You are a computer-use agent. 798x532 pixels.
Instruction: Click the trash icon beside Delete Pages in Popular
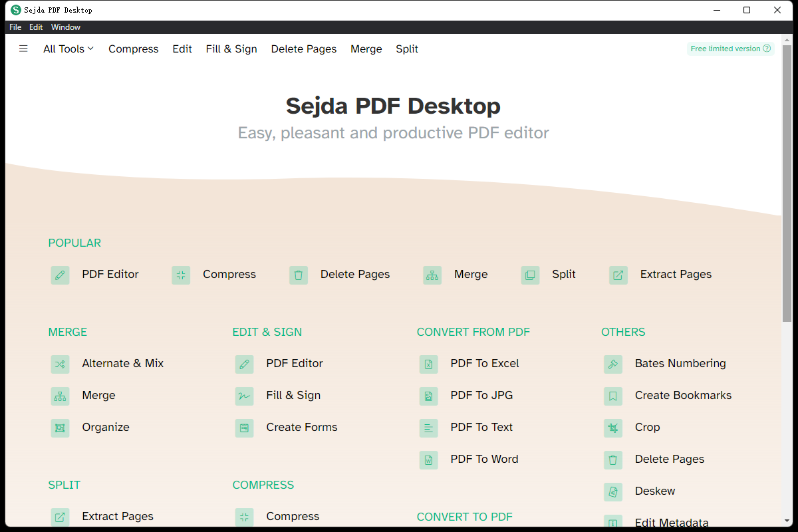point(299,275)
